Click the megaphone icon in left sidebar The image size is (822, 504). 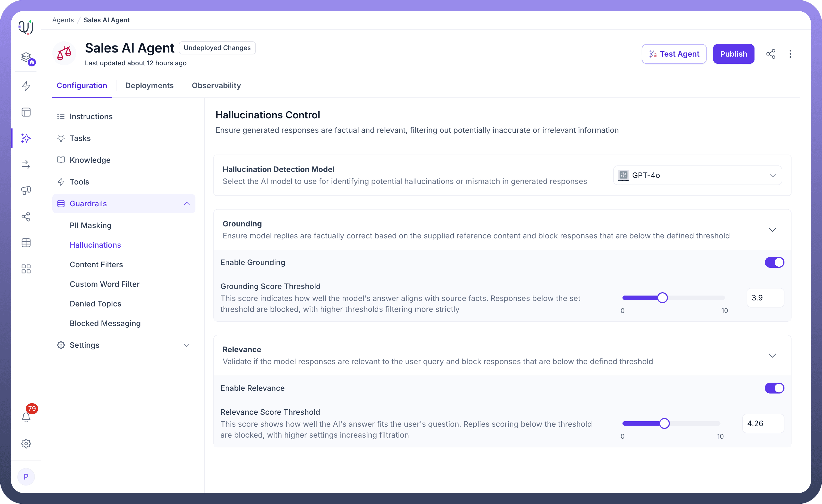pos(26,190)
